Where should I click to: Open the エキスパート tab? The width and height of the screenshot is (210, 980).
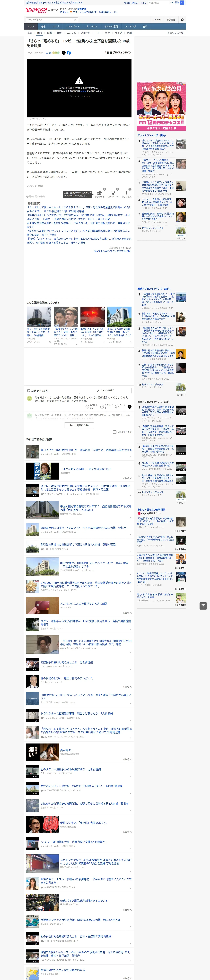point(72,27)
